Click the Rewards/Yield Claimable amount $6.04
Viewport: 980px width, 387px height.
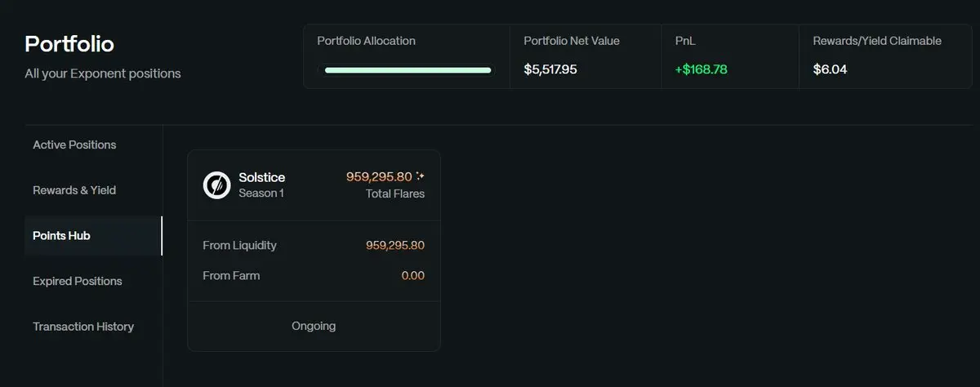coord(830,69)
